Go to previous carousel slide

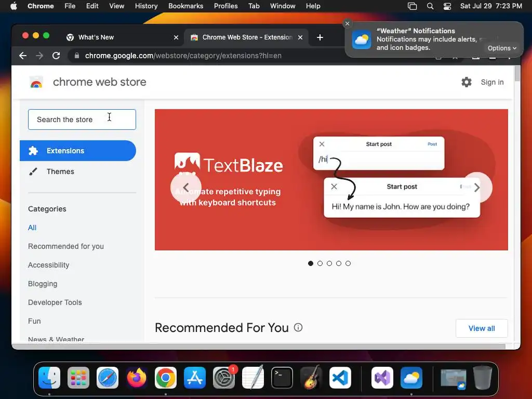[186, 187]
